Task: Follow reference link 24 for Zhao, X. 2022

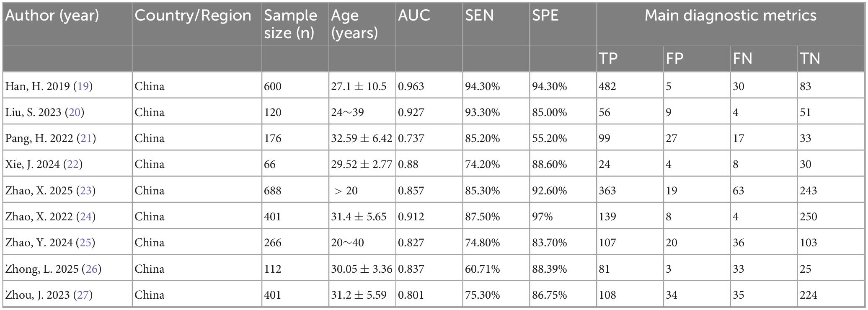Action: [x=86, y=217]
